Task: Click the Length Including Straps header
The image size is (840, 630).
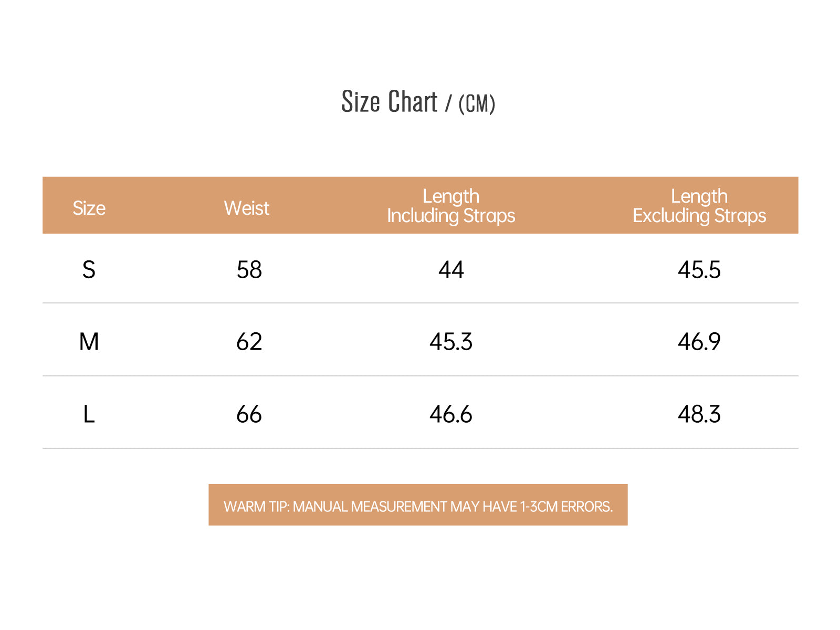Action: click(x=451, y=206)
